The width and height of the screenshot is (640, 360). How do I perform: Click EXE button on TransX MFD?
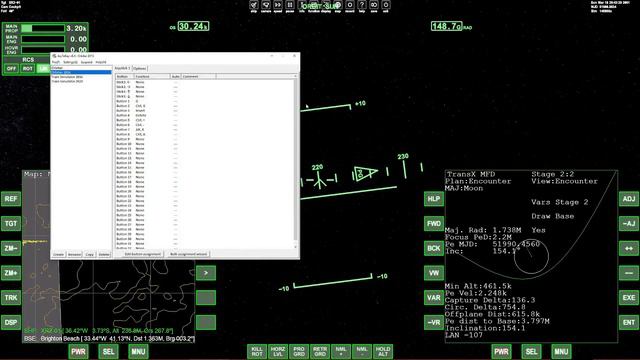[629, 298]
